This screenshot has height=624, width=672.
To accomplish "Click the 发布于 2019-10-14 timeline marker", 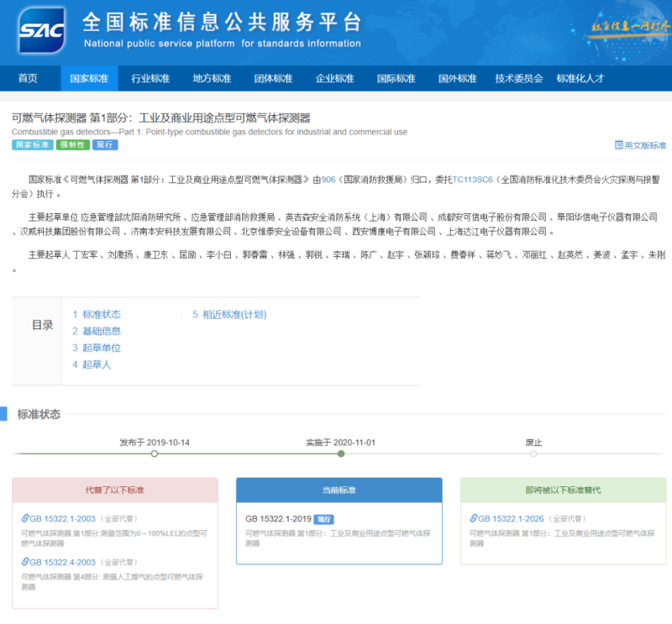I will click(154, 454).
